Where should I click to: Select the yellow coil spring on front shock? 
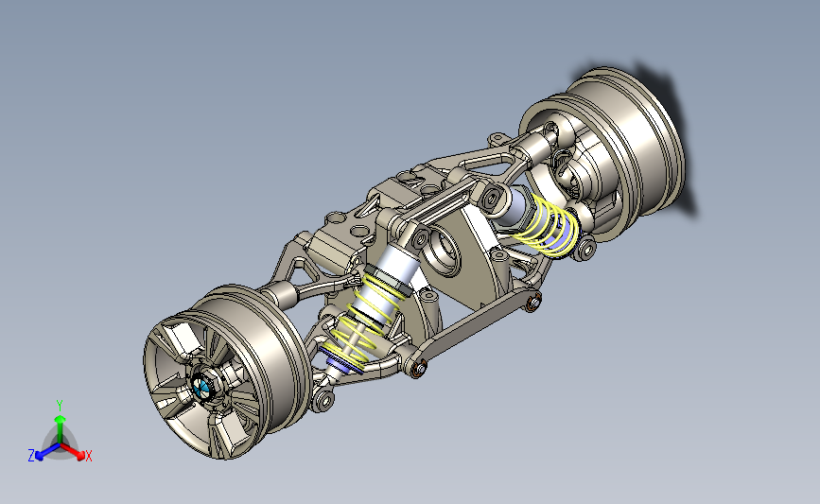pyautogui.click(x=365, y=320)
